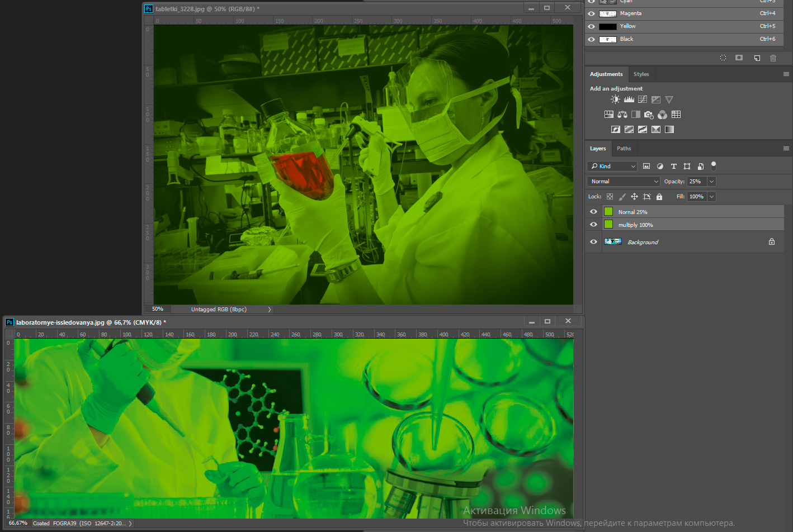Lock transparent pixels icon
Image resolution: width=793 pixels, height=532 pixels.
pyautogui.click(x=610, y=197)
